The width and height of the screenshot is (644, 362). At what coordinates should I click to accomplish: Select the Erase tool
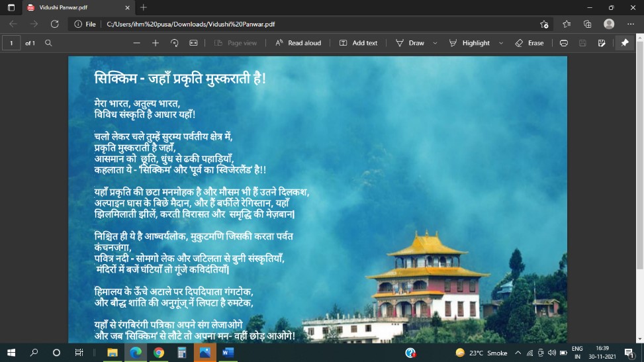point(529,43)
